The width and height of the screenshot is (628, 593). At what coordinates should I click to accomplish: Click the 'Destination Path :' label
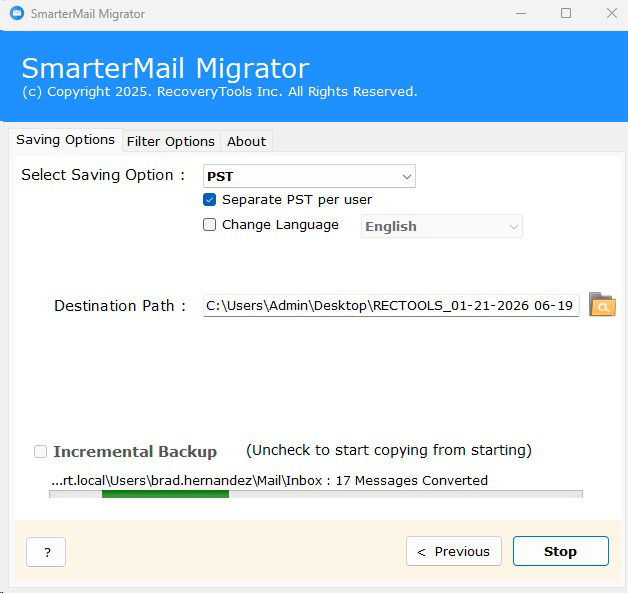click(120, 306)
